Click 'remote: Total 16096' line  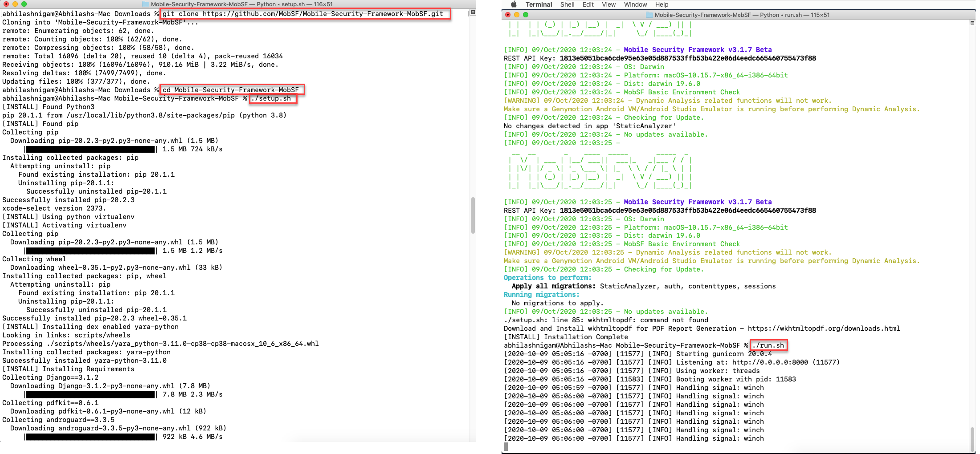click(x=143, y=56)
